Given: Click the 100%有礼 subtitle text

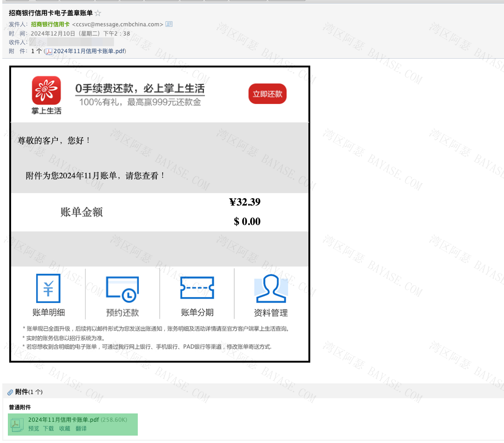Looking at the screenshot, I should [140, 102].
